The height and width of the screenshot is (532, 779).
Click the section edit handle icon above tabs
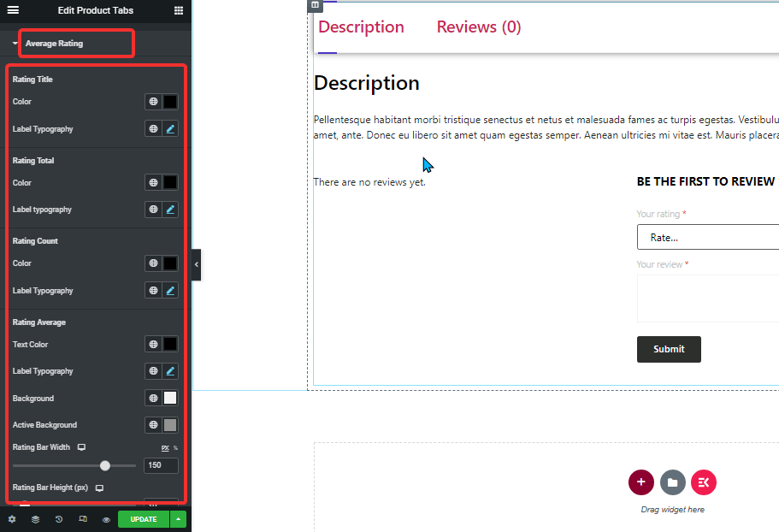click(315, 5)
